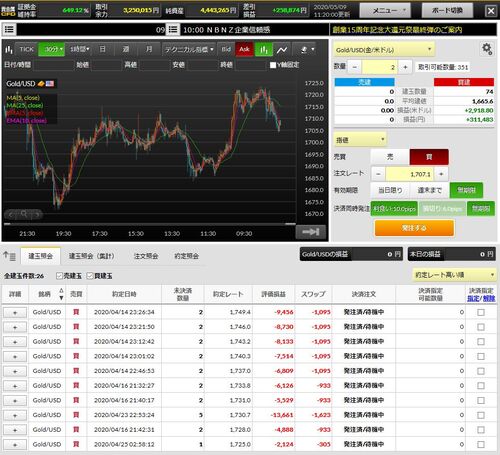Select 日 daily timeframe
Viewport: 500px width, 455px height.
pyautogui.click(x=103, y=49)
